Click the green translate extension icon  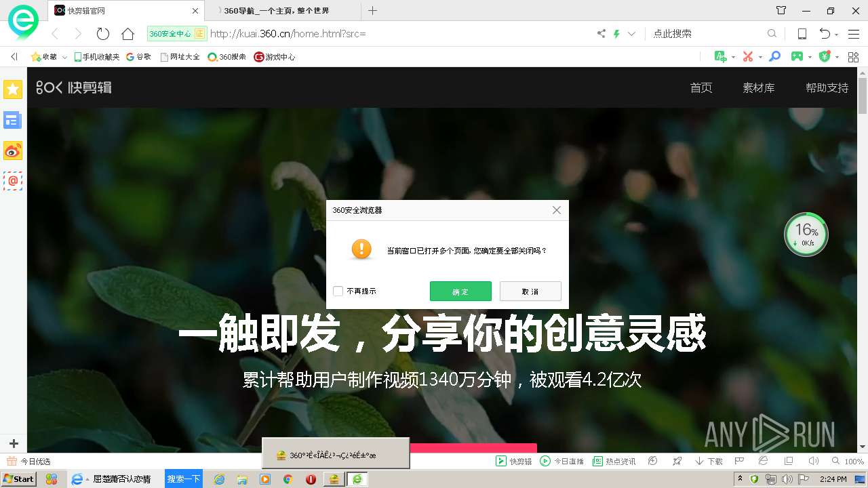(721, 56)
